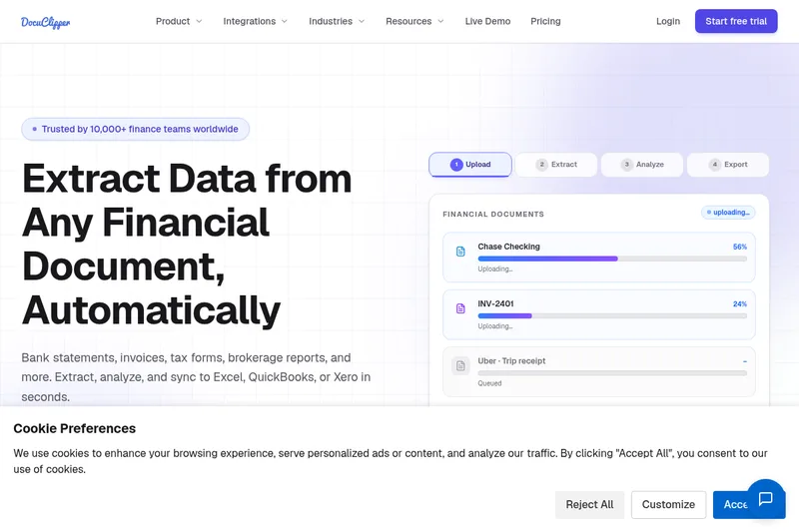Select the step 1 number badge on the Upload tab
Viewport: 799px width, 532px height.
pos(456,165)
